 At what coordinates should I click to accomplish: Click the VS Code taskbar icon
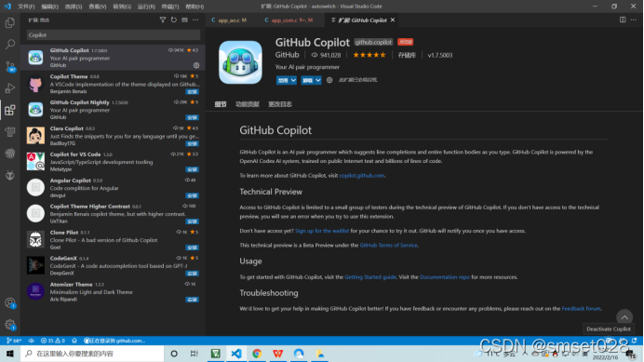click(x=236, y=354)
